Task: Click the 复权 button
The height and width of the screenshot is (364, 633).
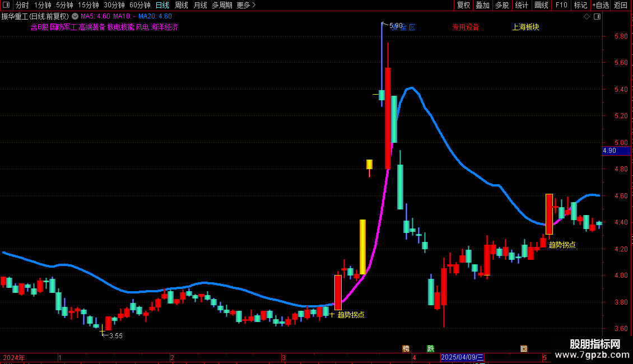Action: click(463, 5)
